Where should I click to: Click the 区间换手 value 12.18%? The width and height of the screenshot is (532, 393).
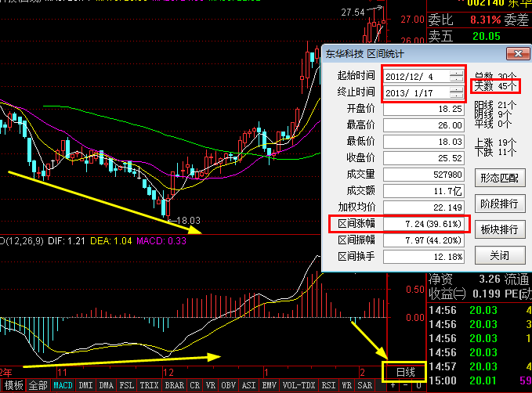tap(424, 257)
